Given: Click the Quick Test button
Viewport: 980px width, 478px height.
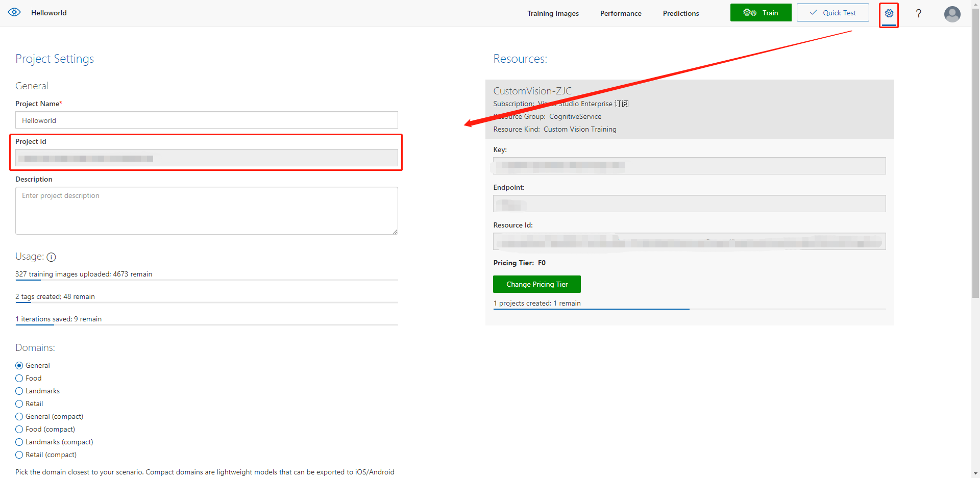Looking at the screenshot, I should point(832,13).
